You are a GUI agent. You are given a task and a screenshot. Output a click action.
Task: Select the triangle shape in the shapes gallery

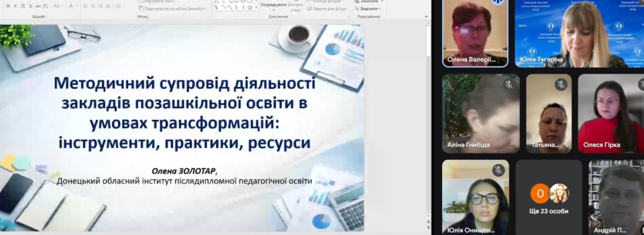coord(216,2)
